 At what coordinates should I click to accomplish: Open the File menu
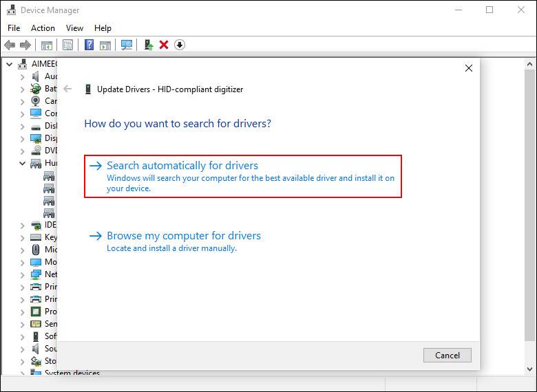14,28
